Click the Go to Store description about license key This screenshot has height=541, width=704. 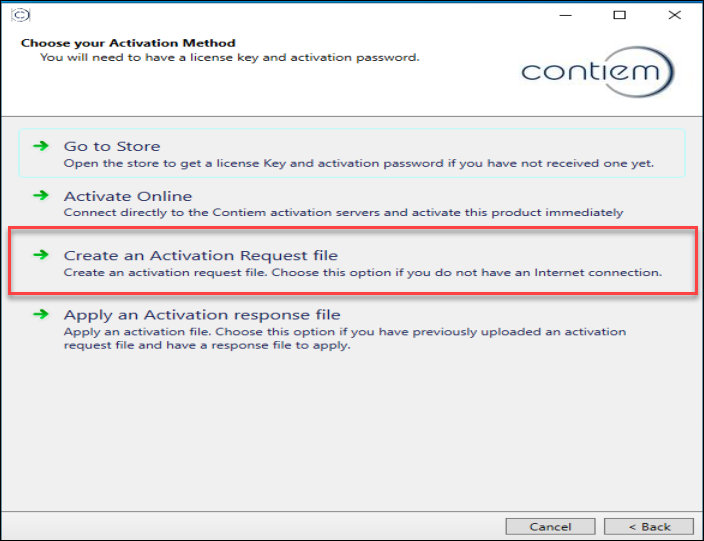(x=358, y=163)
